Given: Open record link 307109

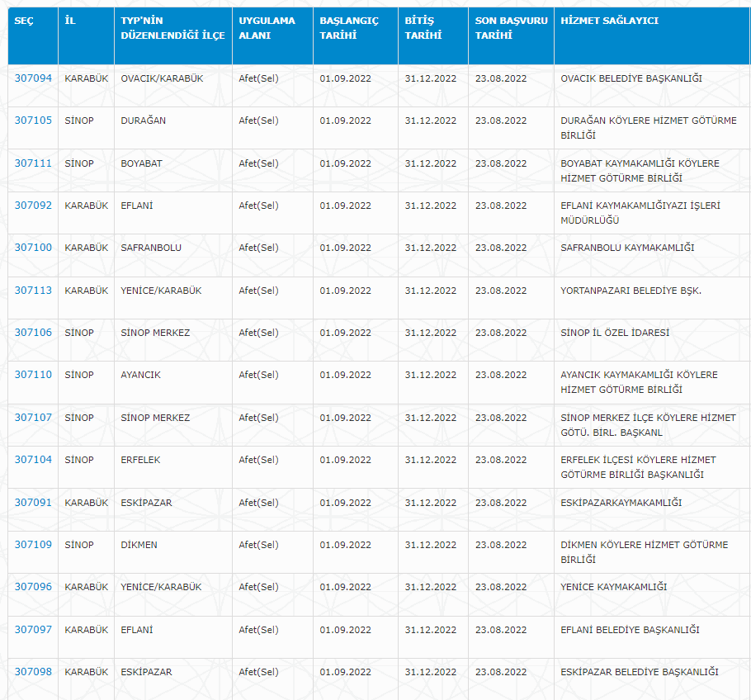Looking at the screenshot, I should [33, 545].
